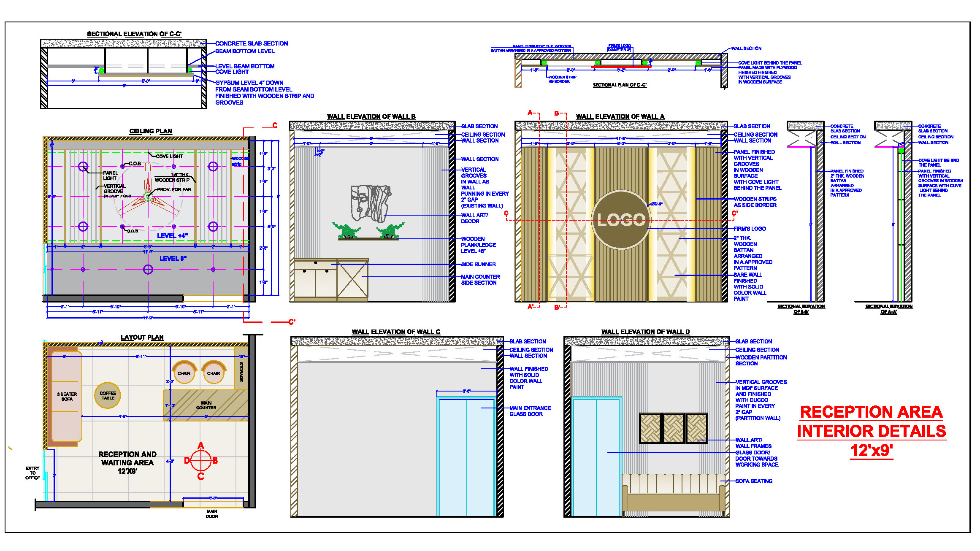
Task: Click 'SECTIONAL ELEVATION OF B-B'' title
Action: (801, 309)
